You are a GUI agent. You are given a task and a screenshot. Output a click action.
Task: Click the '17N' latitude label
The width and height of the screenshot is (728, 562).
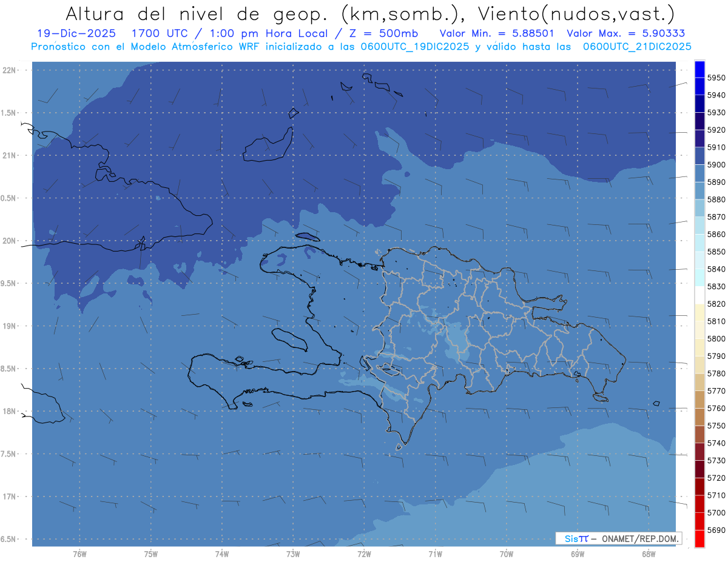click(x=10, y=497)
